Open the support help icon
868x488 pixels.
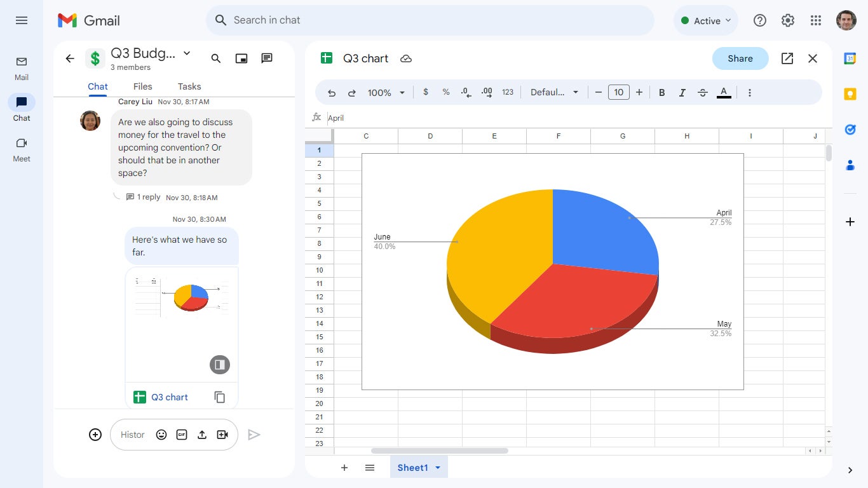[x=760, y=20]
